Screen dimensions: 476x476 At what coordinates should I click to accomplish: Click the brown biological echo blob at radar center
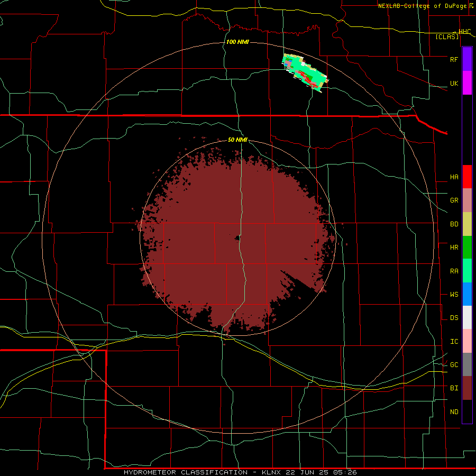(x=237, y=240)
